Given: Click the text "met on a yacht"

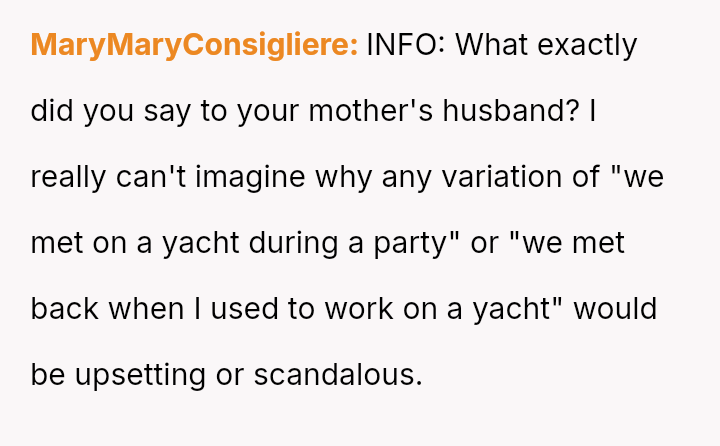Looking at the screenshot, I should [x=120, y=243].
